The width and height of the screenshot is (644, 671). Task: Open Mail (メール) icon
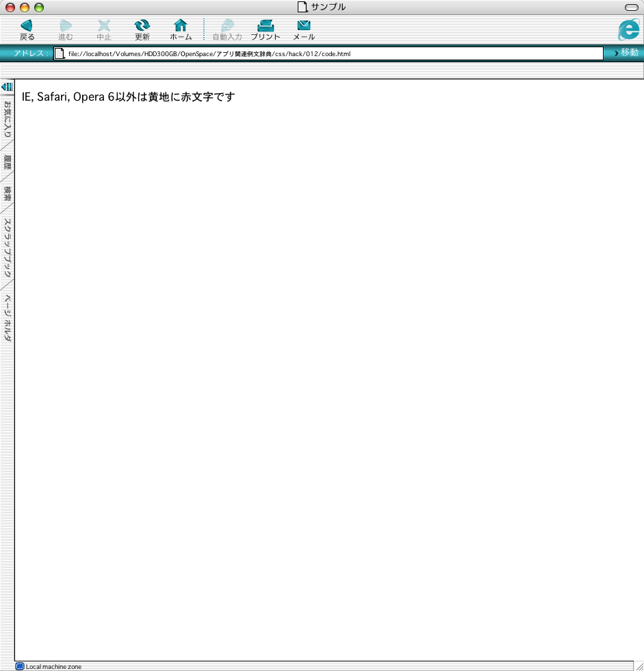[304, 26]
